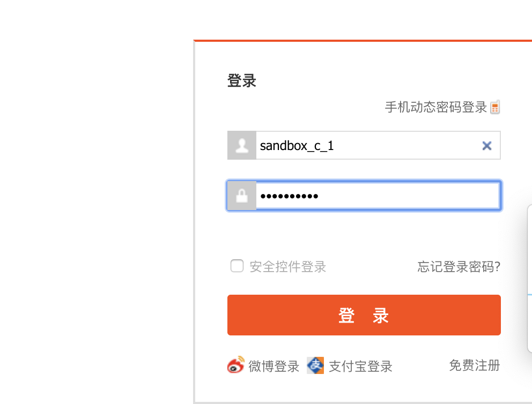Screen dimensions: 532x404
Task: Click the orange 登录 button
Action: (364, 315)
